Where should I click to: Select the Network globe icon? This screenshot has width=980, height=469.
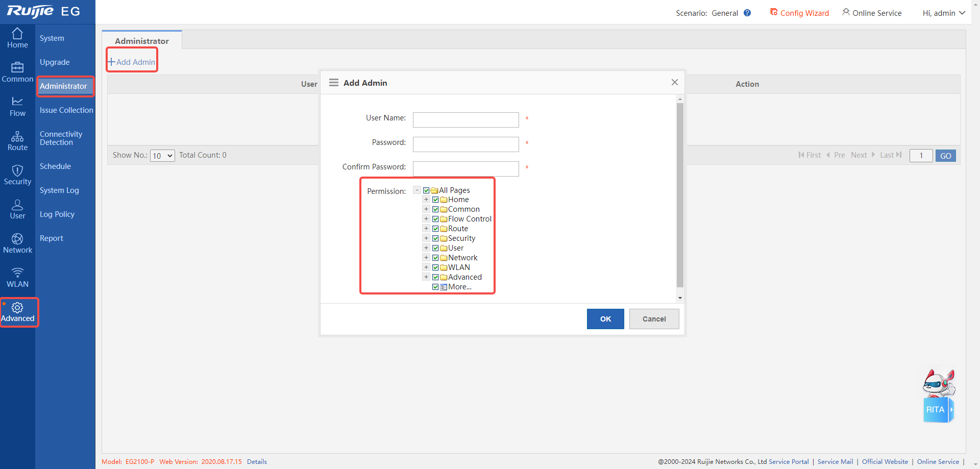pyautogui.click(x=17, y=239)
